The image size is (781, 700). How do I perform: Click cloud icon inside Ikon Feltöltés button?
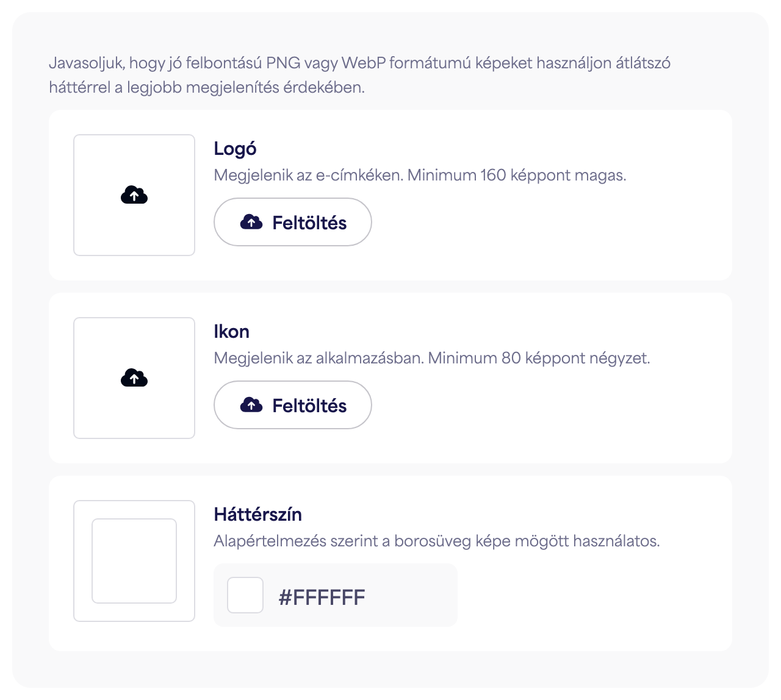tap(251, 405)
